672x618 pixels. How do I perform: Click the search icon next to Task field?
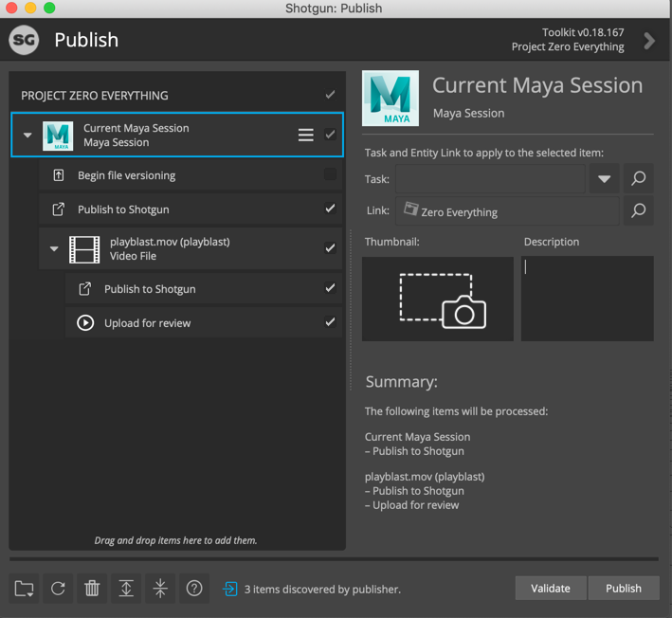[638, 178]
